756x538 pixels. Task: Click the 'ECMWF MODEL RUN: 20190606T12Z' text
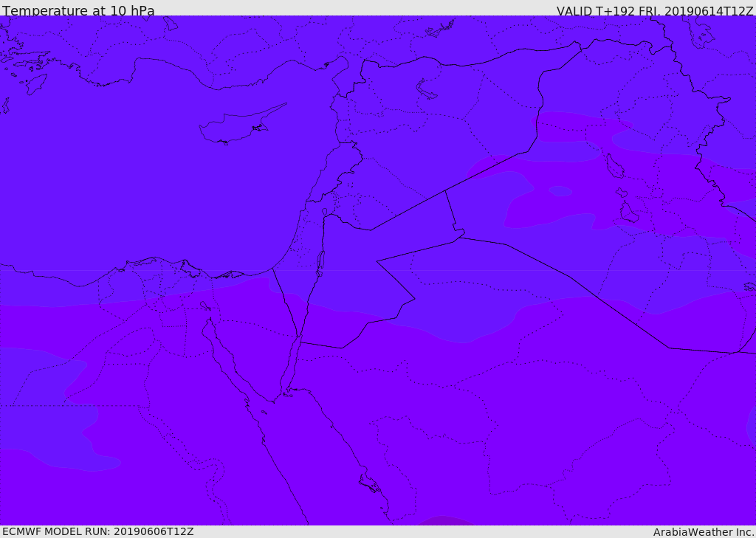98,531
